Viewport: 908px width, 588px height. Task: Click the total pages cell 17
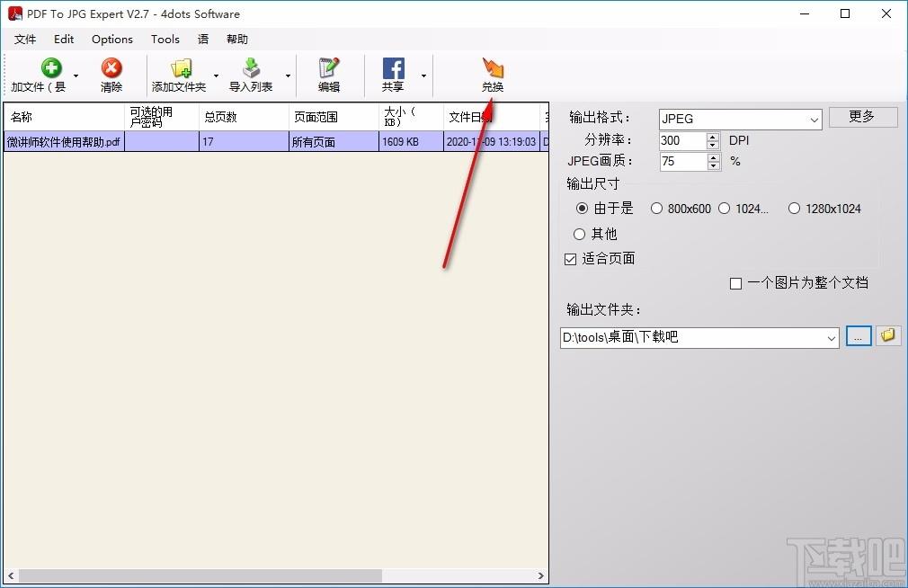tap(244, 142)
